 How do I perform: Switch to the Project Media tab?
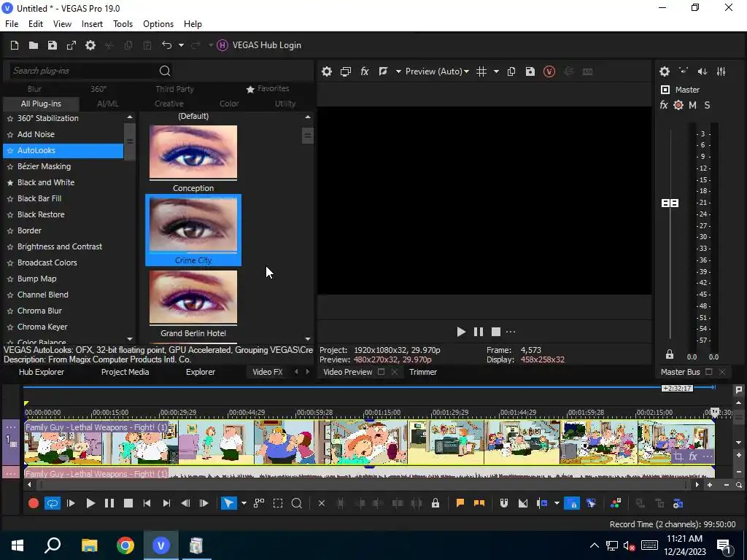(x=125, y=372)
